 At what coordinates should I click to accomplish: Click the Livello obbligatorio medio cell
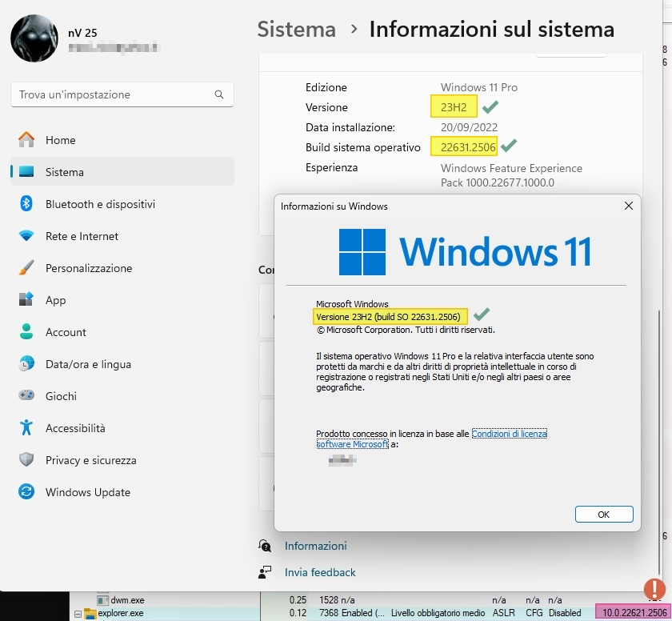(438, 613)
